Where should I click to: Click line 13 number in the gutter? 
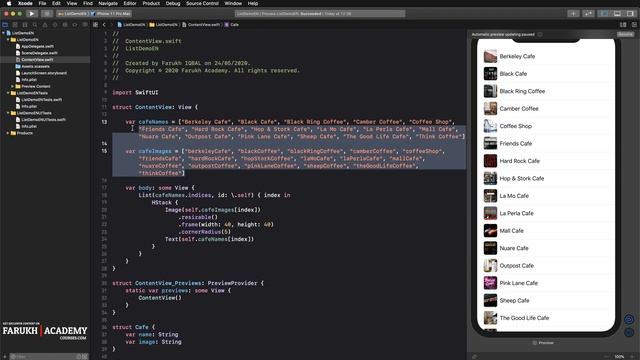104,122
